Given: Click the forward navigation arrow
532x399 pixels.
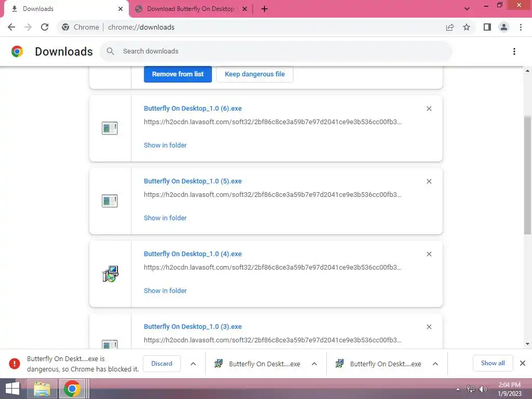Looking at the screenshot, I should coord(28,27).
